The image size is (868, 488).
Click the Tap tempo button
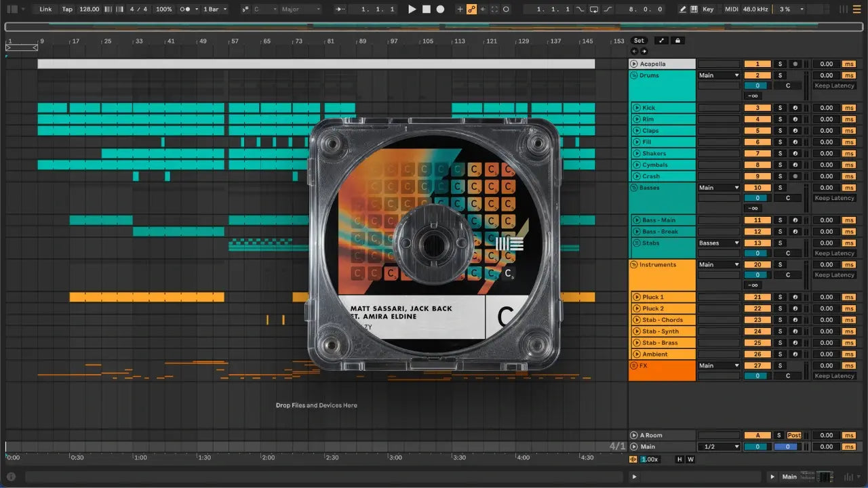tap(67, 9)
